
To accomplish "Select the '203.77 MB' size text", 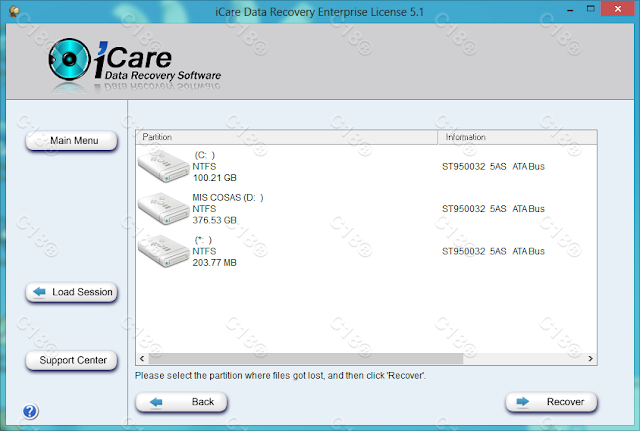I will (x=214, y=263).
